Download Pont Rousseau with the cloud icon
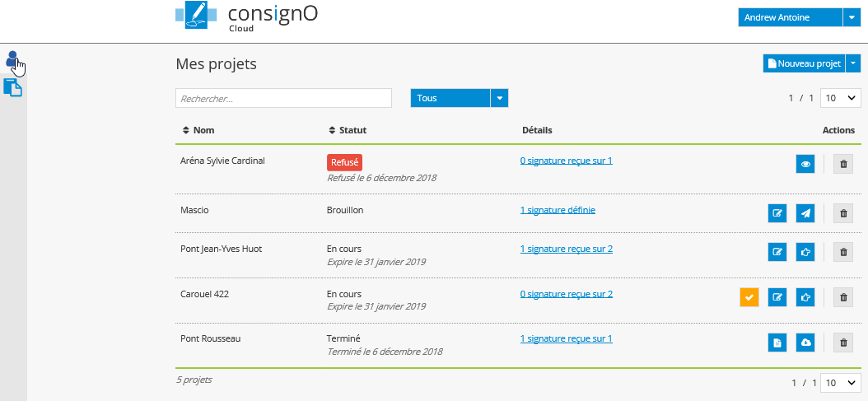This screenshot has height=401, width=868. 805,343
